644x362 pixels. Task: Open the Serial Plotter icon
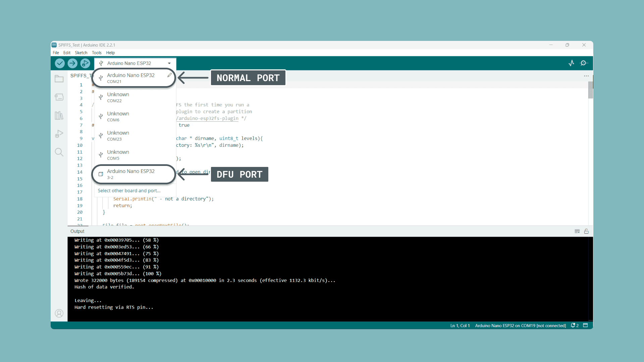point(572,63)
